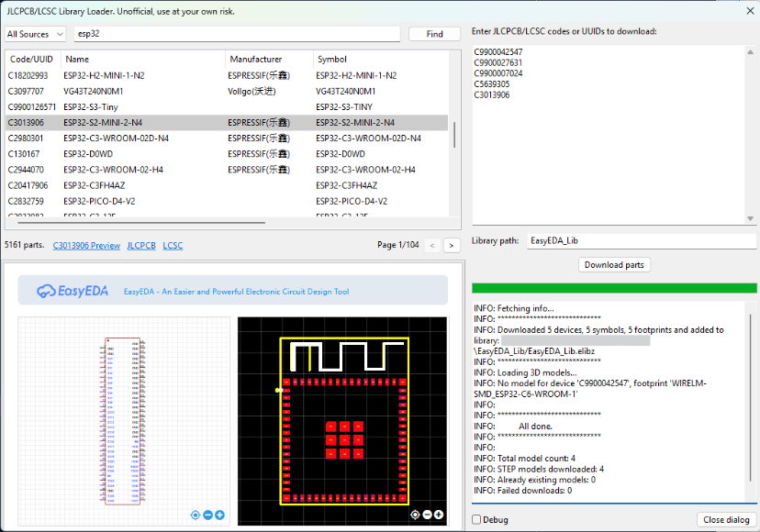Select row C2944070 ESP32-C3-WROOM-02-H4
The image size is (760, 532).
[x=227, y=170]
